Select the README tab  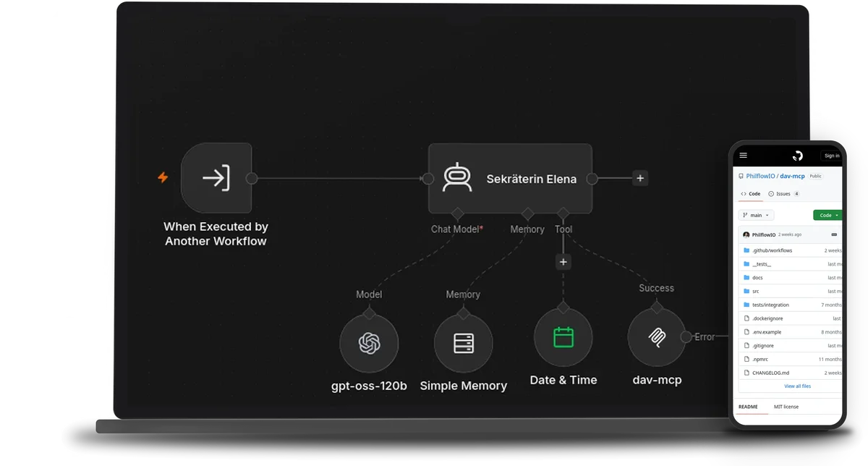point(748,407)
